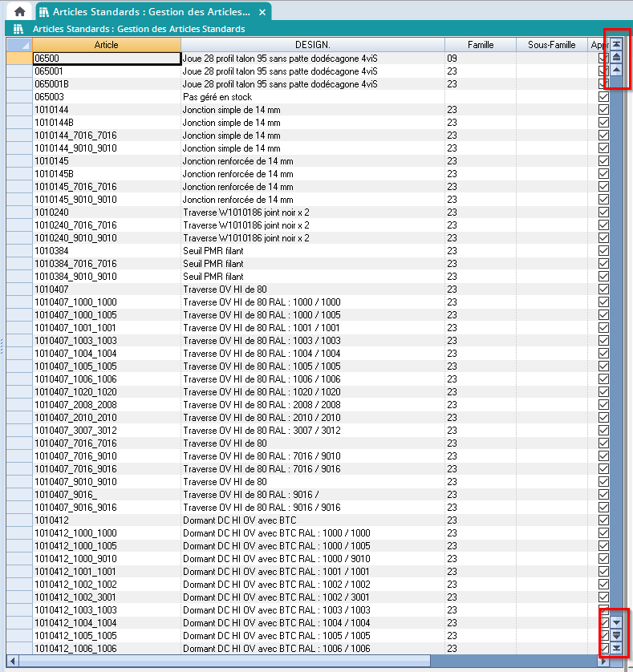
Task: Click the page-down scroll button
Action: tap(616, 635)
